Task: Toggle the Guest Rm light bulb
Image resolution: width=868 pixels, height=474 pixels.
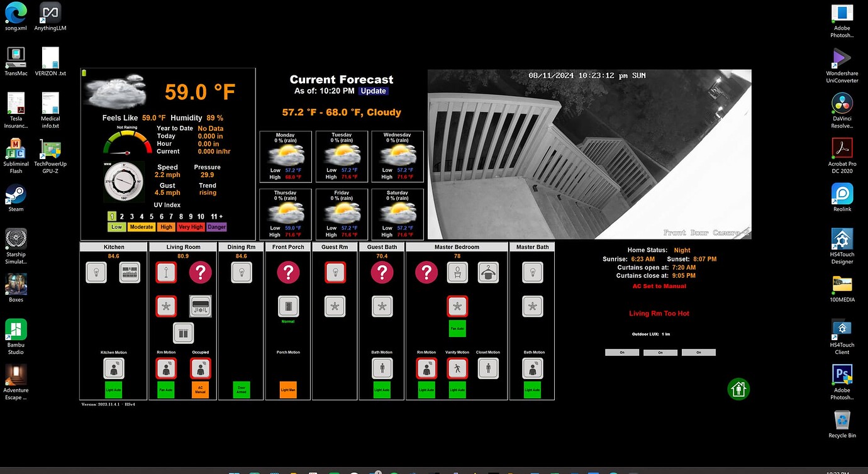Action: point(335,272)
